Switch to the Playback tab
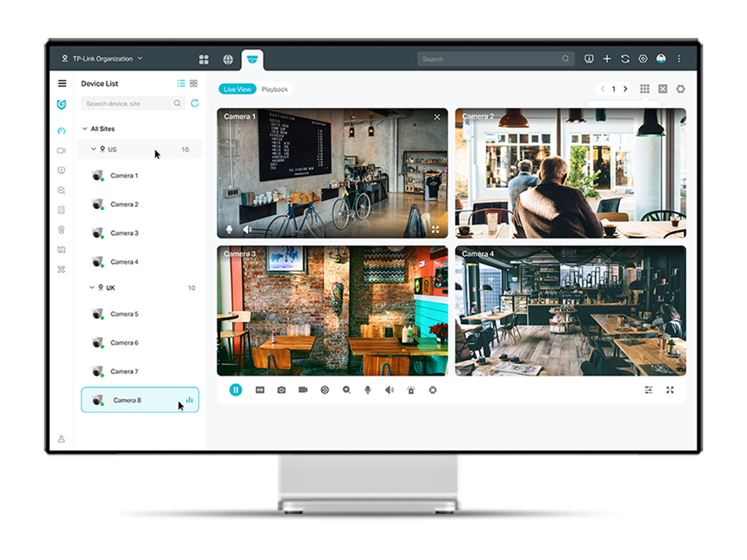 275,90
